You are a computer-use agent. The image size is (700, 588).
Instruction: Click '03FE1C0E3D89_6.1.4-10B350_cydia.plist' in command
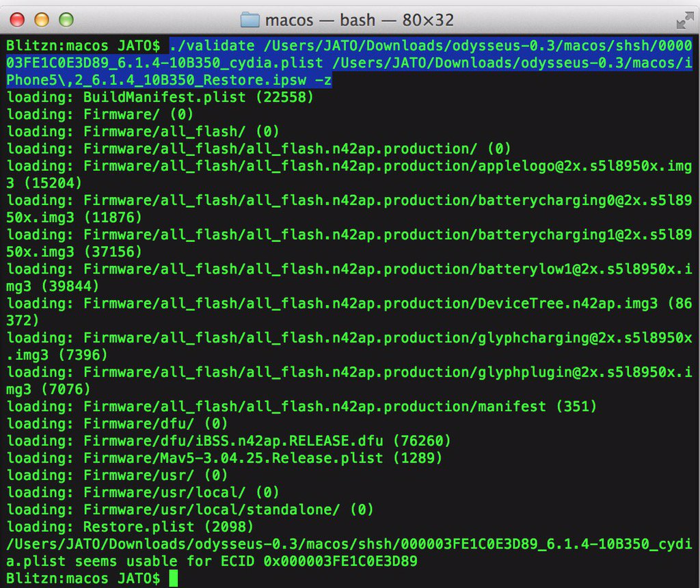click(164, 63)
